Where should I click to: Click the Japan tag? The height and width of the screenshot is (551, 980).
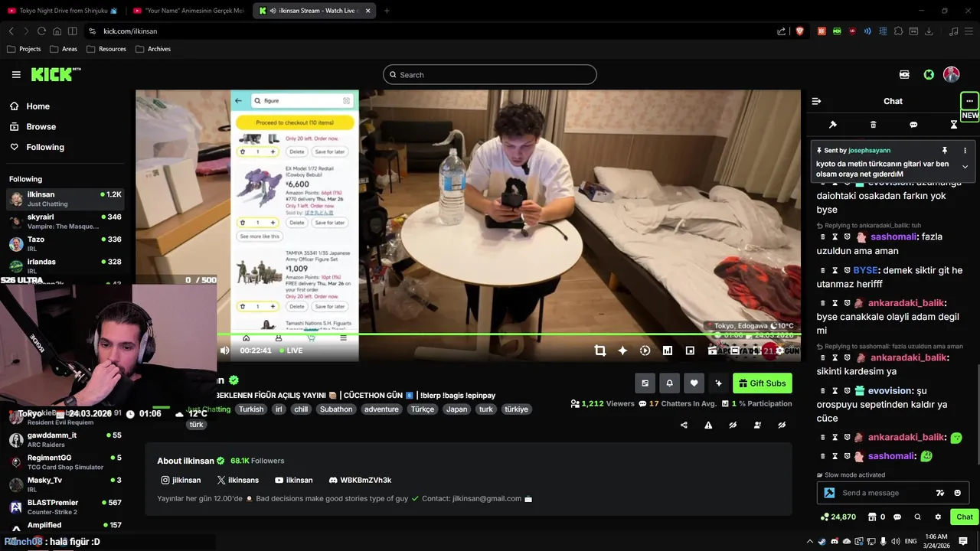456,409
